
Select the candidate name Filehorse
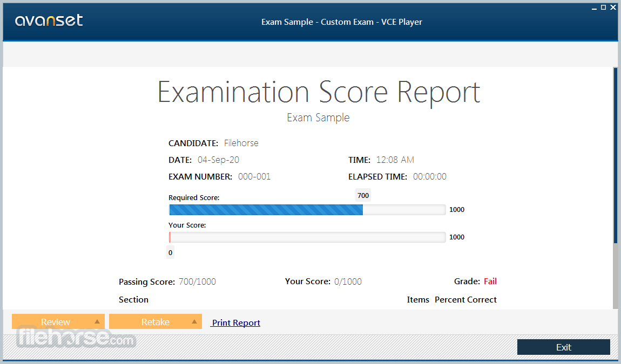pyautogui.click(x=241, y=143)
